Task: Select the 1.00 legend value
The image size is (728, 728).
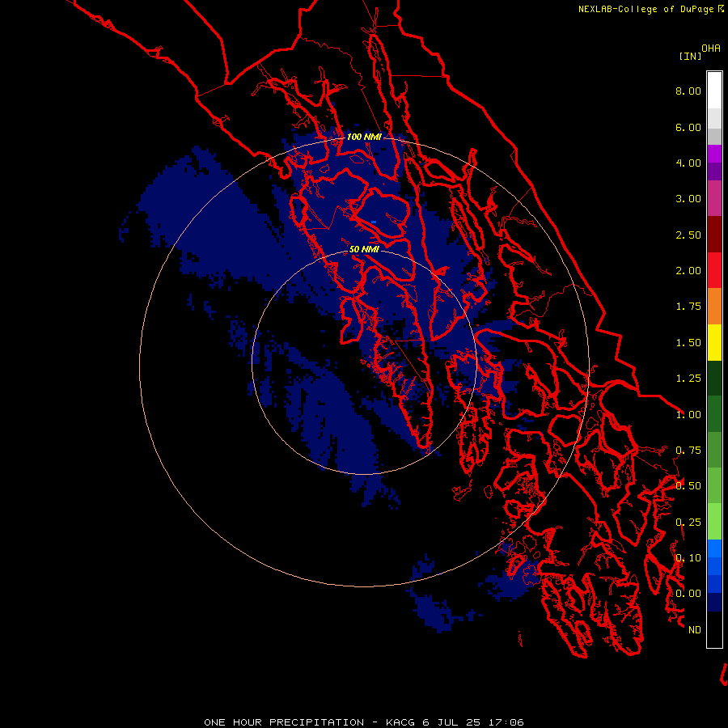Action: click(x=688, y=415)
